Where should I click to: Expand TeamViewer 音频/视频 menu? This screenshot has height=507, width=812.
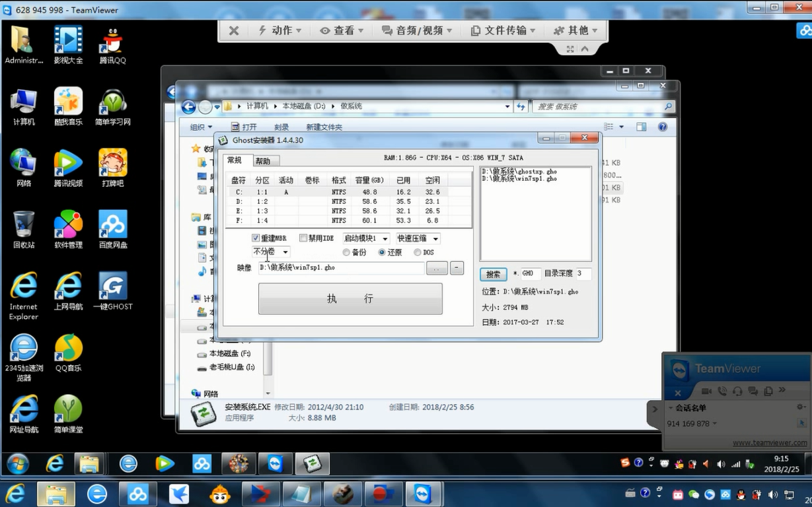pyautogui.click(x=417, y=30)
